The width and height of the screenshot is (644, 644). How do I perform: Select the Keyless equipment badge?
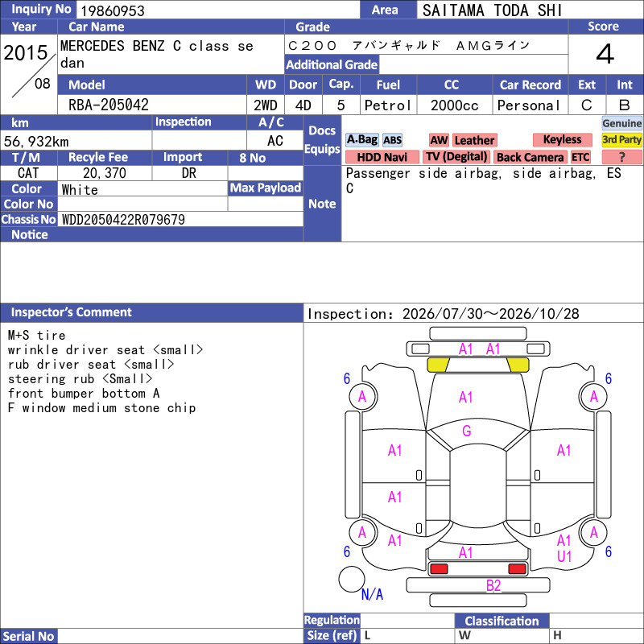(x=562, y=139)
